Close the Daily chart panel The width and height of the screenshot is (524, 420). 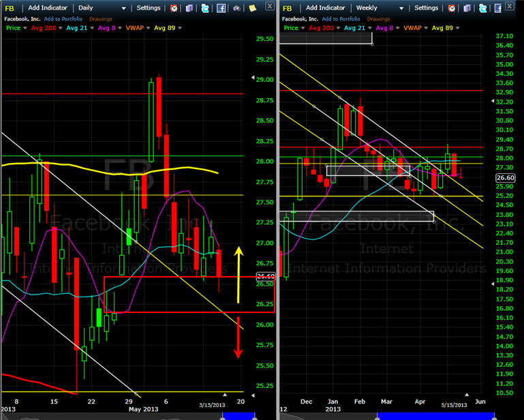[270, 5]
